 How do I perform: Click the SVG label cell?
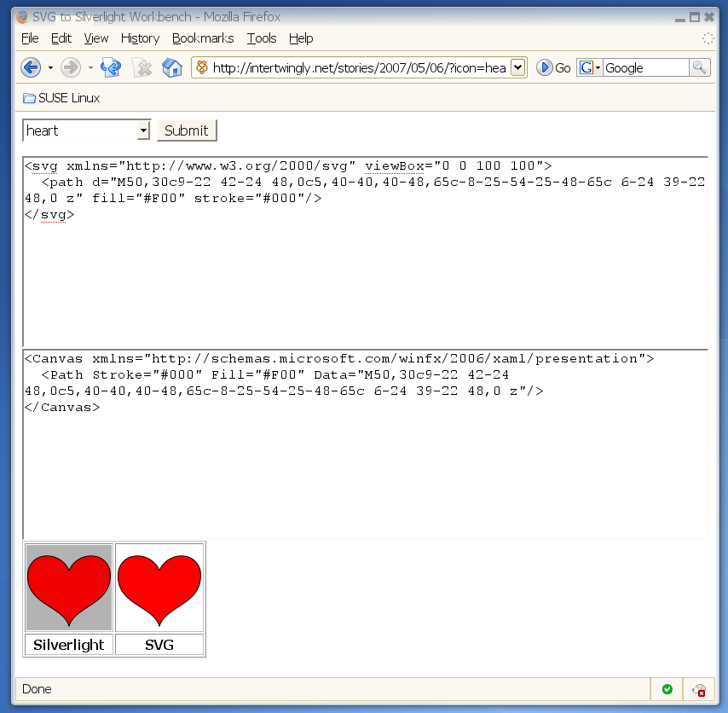pyautogui.click(x=159, y=645)
